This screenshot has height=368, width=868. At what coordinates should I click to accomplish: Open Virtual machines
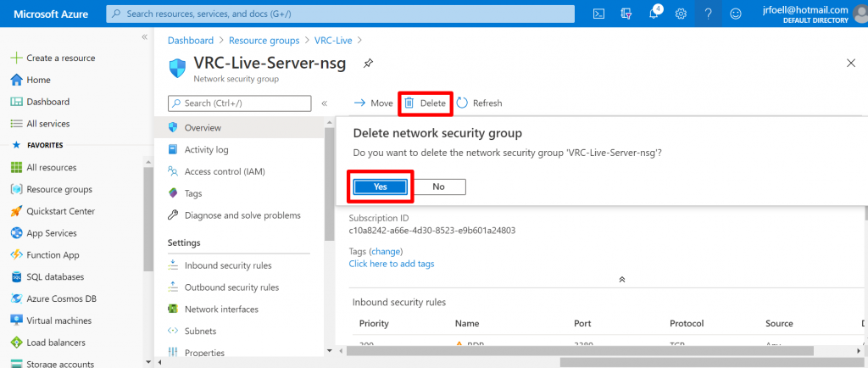tap(52, 321)
